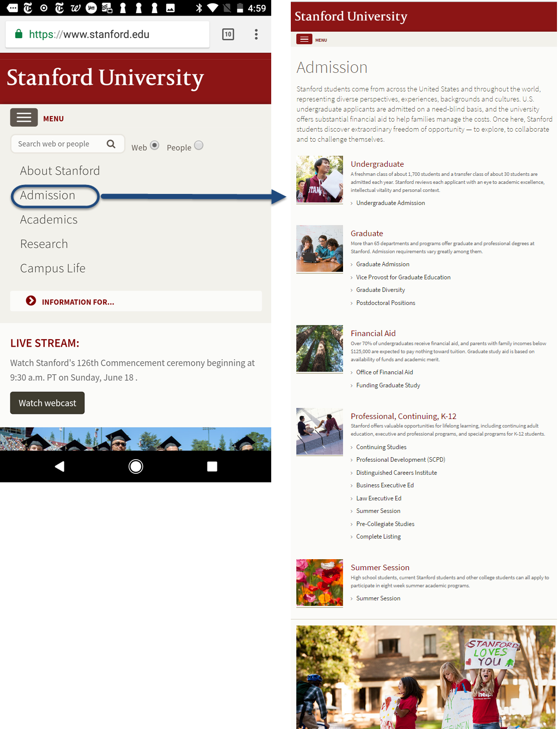560x729 pixels.
Task: Expand the Complete Listing chevron
Action: (x=352, y=537)
